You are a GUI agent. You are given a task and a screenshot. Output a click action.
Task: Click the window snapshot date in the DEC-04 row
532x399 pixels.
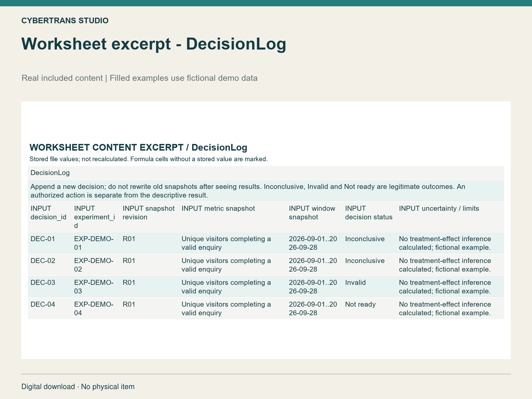[x=313, y=309]
